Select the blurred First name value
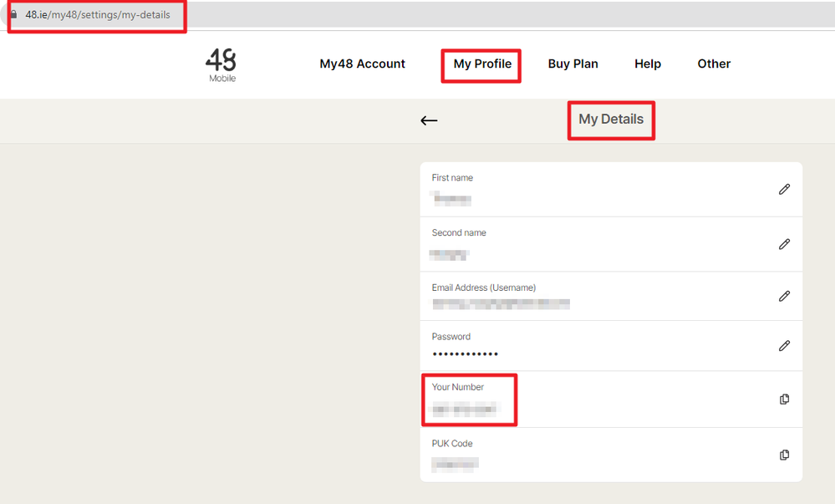 point(452,200)
